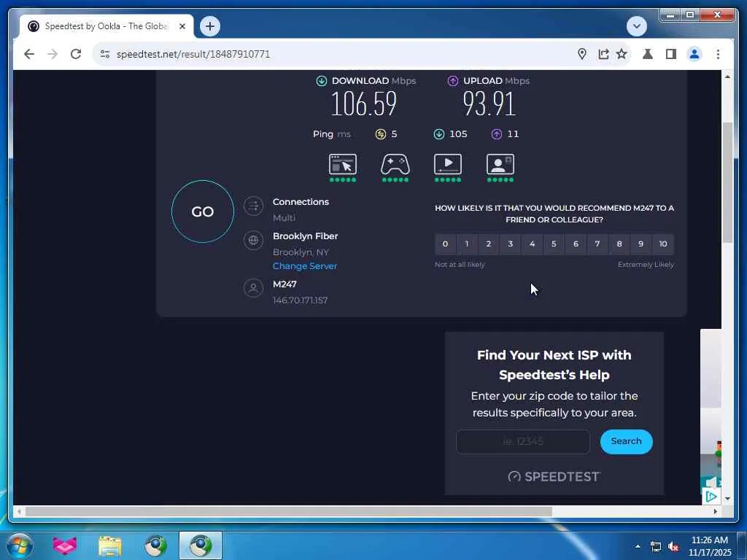Click the muted volume tray icon
747x560 pixels.
673,547
